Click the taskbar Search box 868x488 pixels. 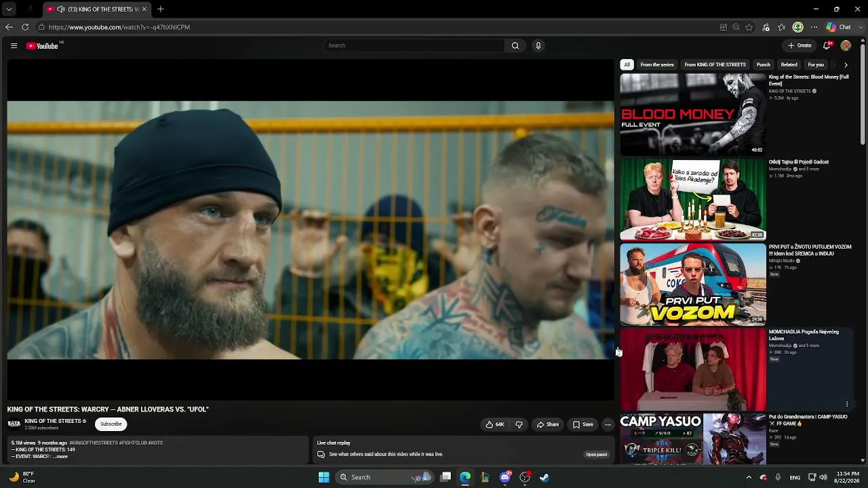[384, 477]
